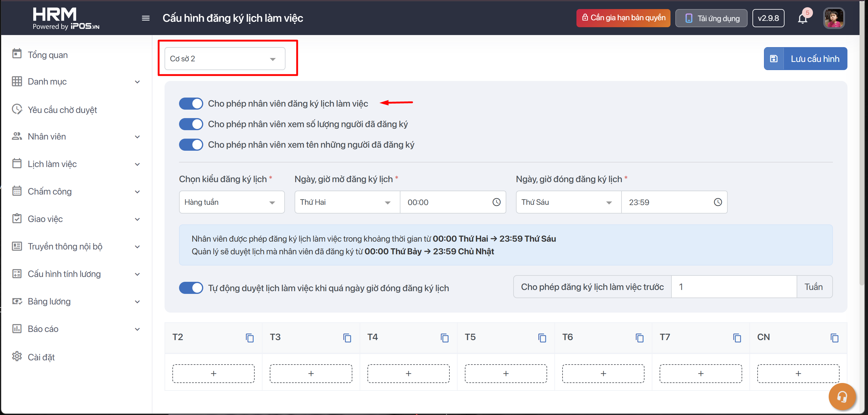The height and width of the screenshot is (415, 868).
Task: Toggle viewing names of registered employees
Action: point(191,145)
